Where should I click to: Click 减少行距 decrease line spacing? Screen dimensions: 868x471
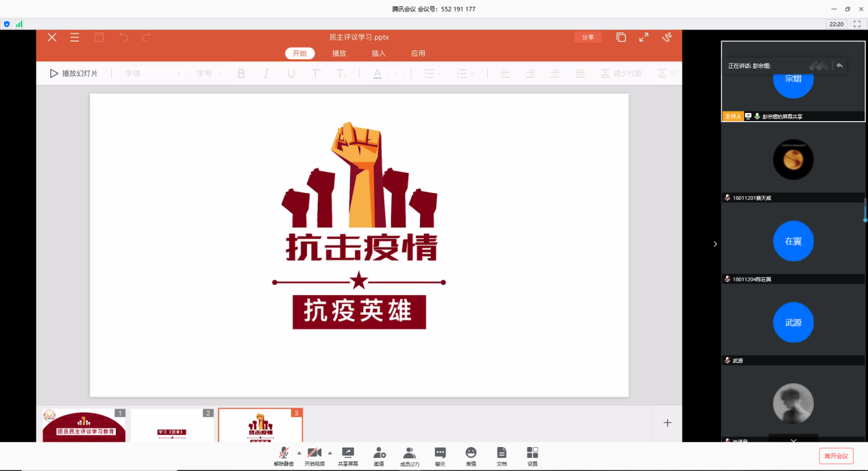click(x=621, y=73)
